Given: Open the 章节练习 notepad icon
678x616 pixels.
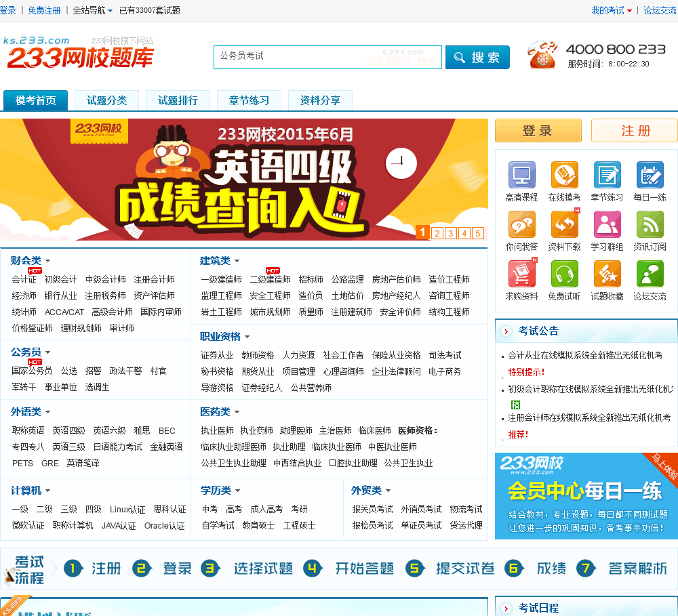Looking at the screenshot, I should click(x=607, y=175).
